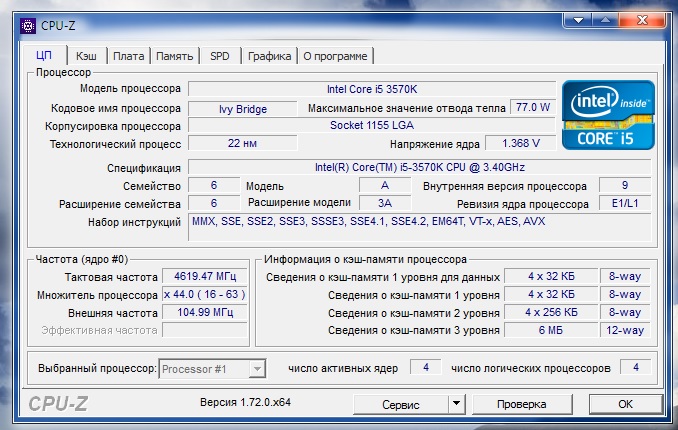Switch to the Кэш tab
The width and height of the screenshot is (678, 430).
(86, 56)
